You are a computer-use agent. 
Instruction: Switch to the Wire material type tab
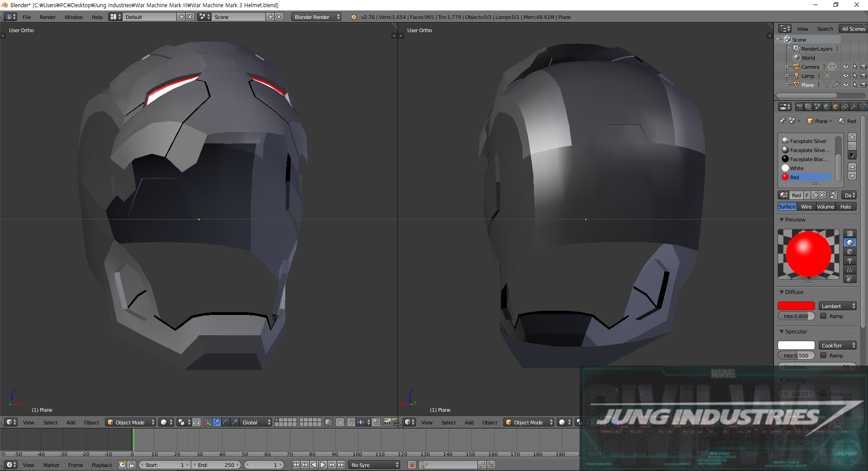[806, 206]
